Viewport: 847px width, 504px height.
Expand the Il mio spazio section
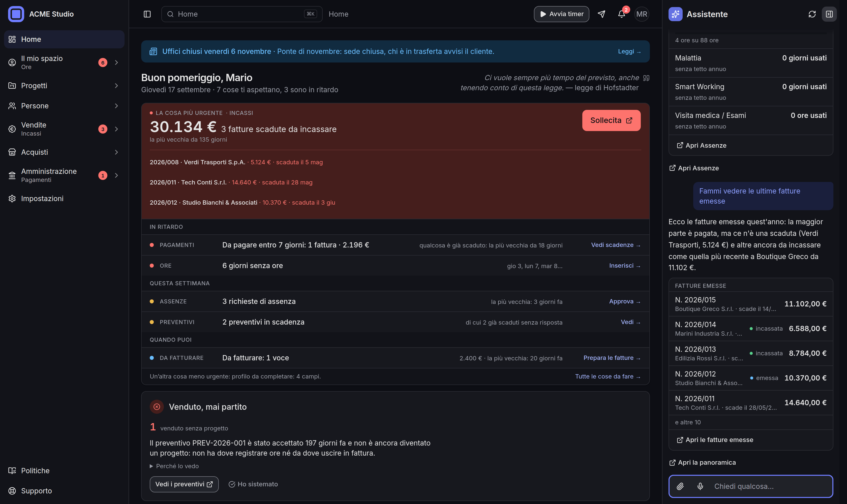(116, 62)
